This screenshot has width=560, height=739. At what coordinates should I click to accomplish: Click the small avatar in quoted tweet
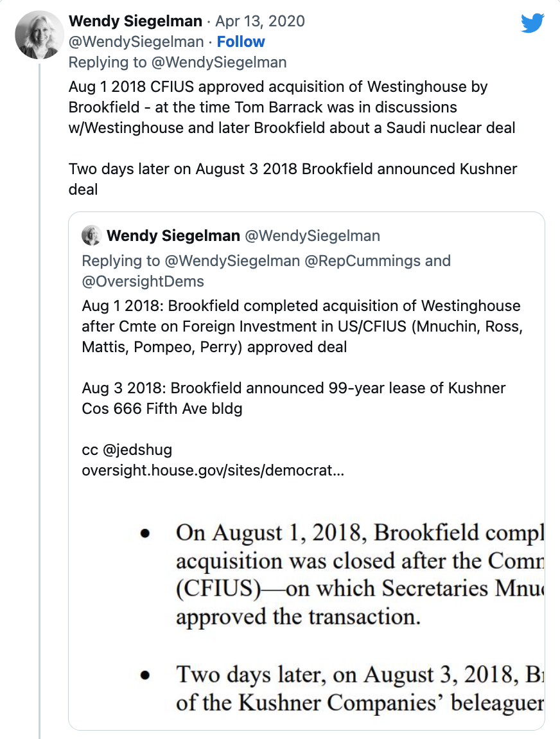(x=92, y=236)
